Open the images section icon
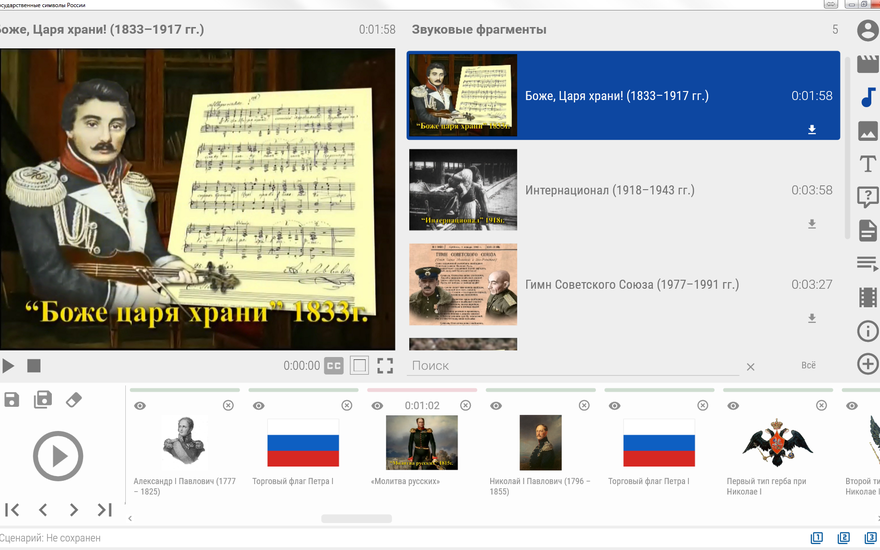Viewport: 880px width, 550px height. pos(868,131)
